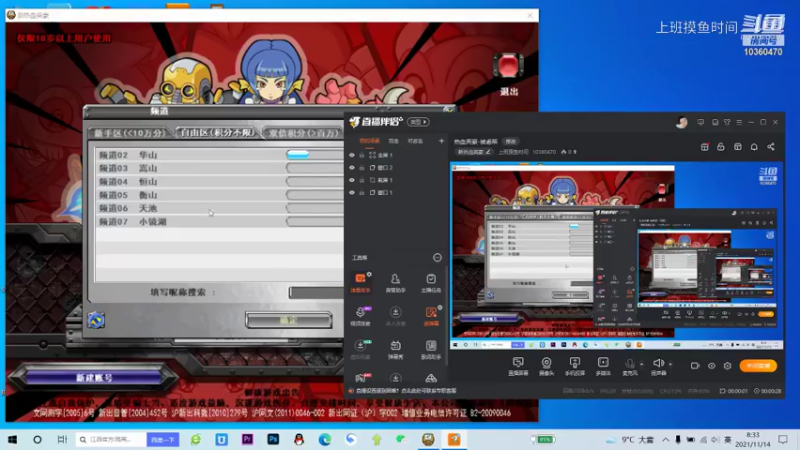Click the orange stop-stream button
Screen dimensions: 800x450
point(758,366)
